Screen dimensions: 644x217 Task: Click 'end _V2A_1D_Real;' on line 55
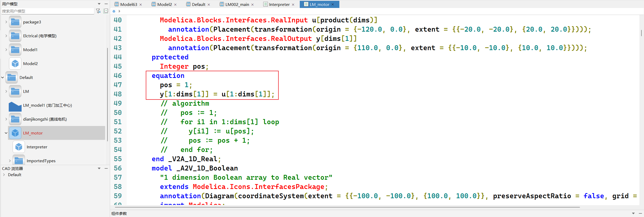186,159
